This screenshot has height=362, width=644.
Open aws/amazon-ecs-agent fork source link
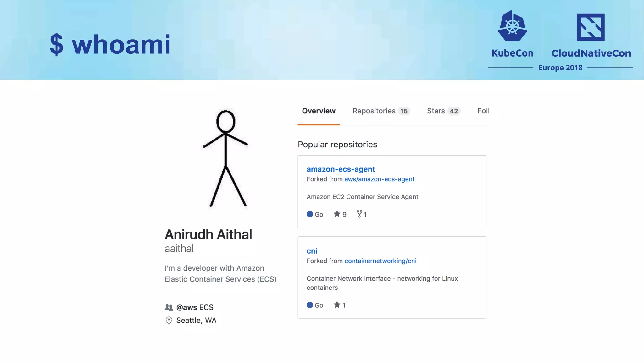pos(379,179)
